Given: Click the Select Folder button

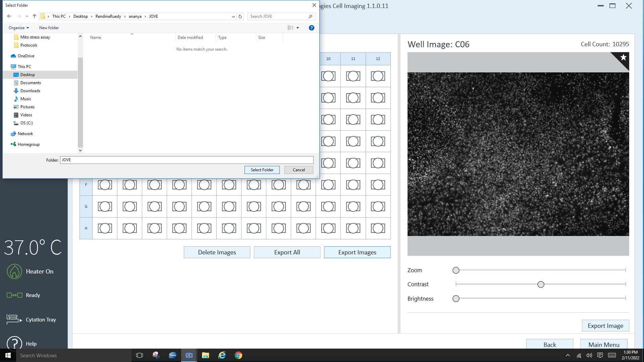Looking at the screenshot, I should (262, 170).
